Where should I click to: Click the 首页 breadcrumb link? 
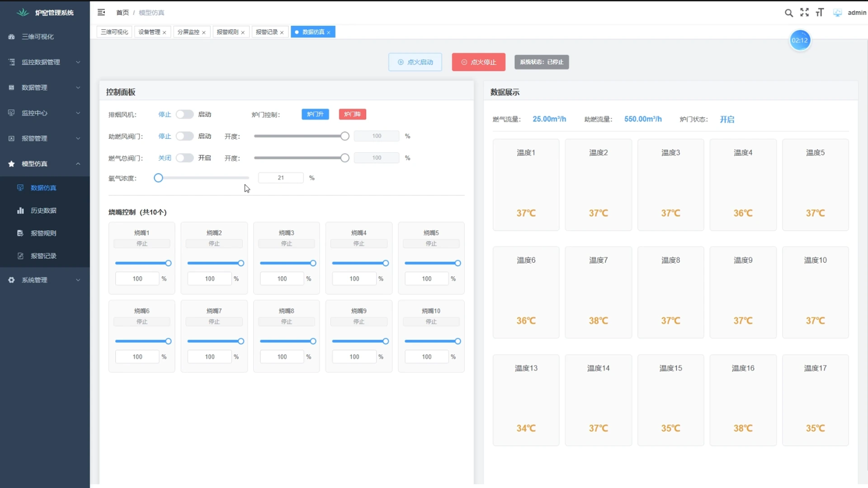(x=123, y=13)
